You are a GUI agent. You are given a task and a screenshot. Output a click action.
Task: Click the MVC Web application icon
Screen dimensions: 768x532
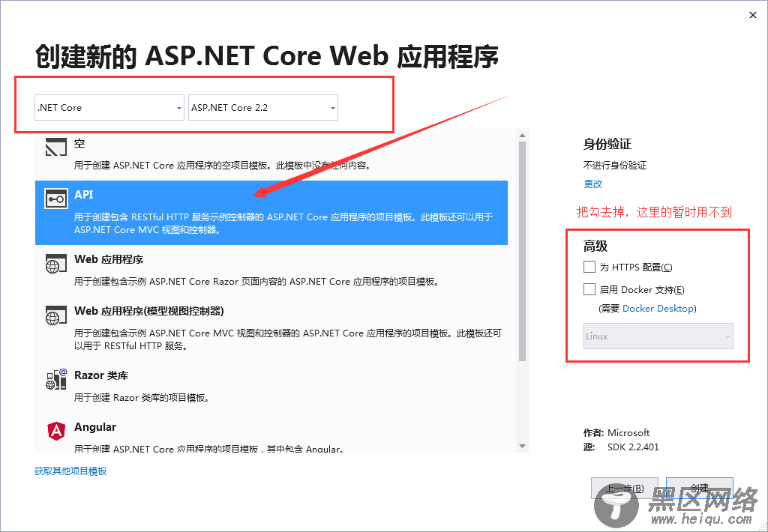55,315
